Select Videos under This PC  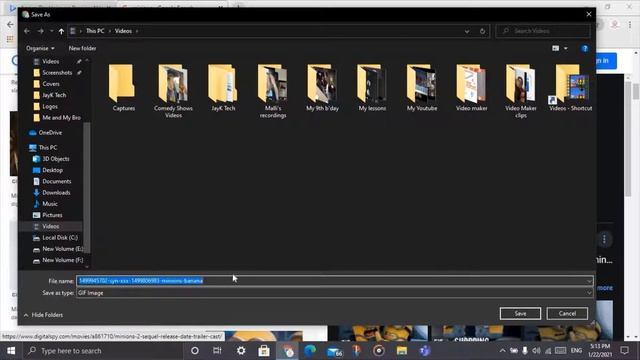pos(51,226)
